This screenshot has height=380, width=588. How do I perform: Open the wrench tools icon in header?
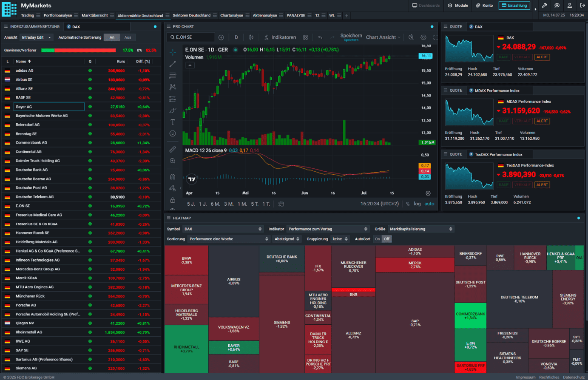[544, 6]
